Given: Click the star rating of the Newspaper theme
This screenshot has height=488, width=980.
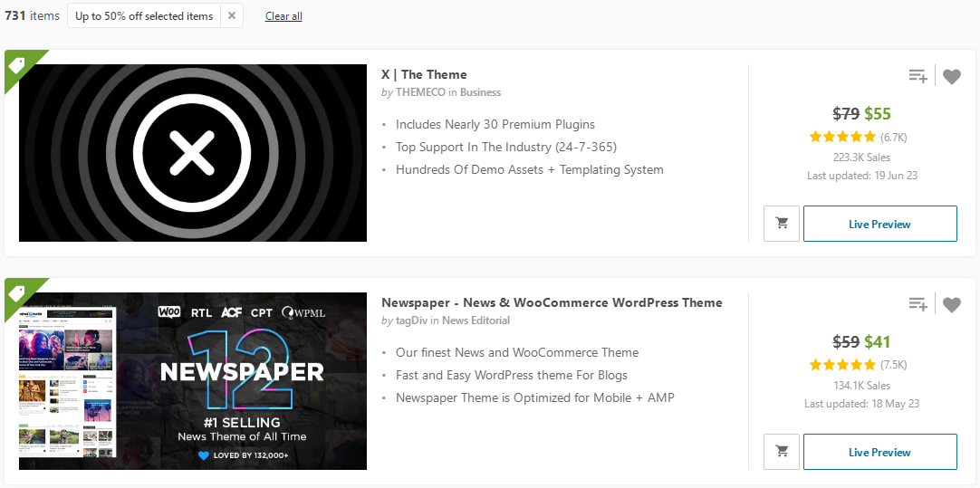Looking at the screenshot, I should click(842, 365).
